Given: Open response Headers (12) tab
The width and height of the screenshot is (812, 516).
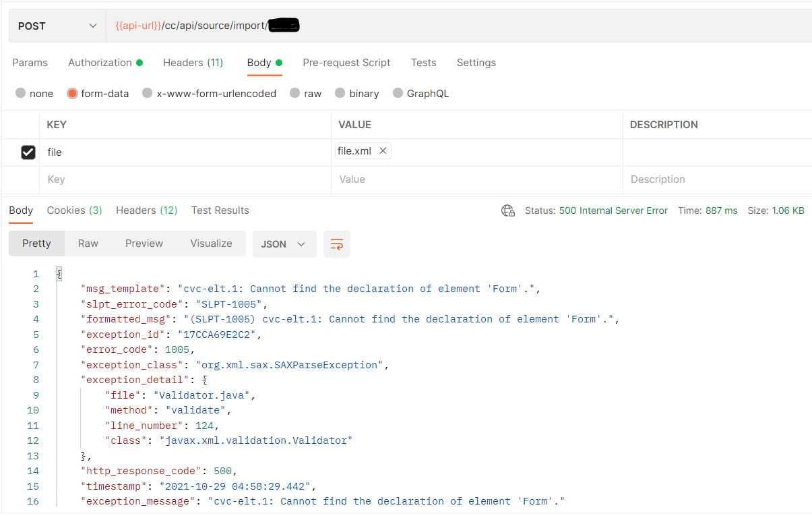Looking at the screenshot, I should (x=146, y=210).
